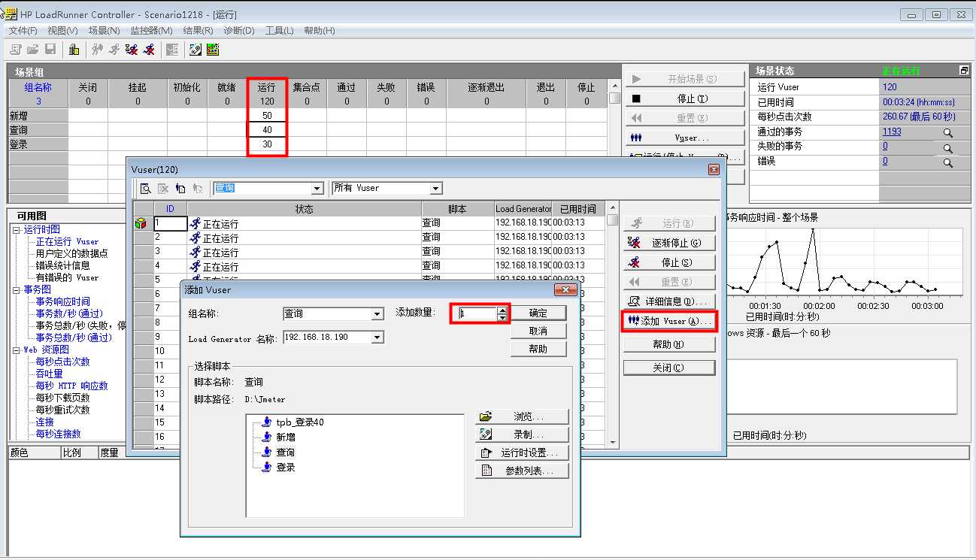Image resolution: width=976 pixels, height=560 pixels.
Task: Click the 3D cube icon beside Vuser ID 1
Action: click(x=140, y=223)
